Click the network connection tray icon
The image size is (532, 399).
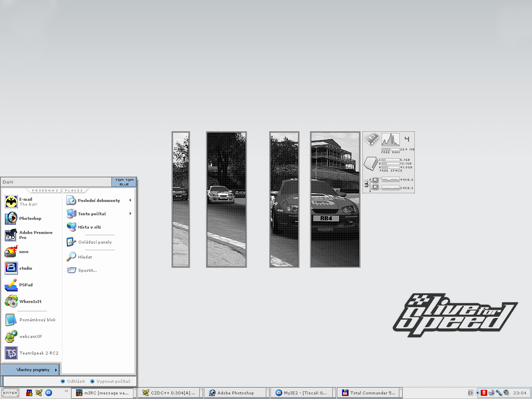point(499,393)
